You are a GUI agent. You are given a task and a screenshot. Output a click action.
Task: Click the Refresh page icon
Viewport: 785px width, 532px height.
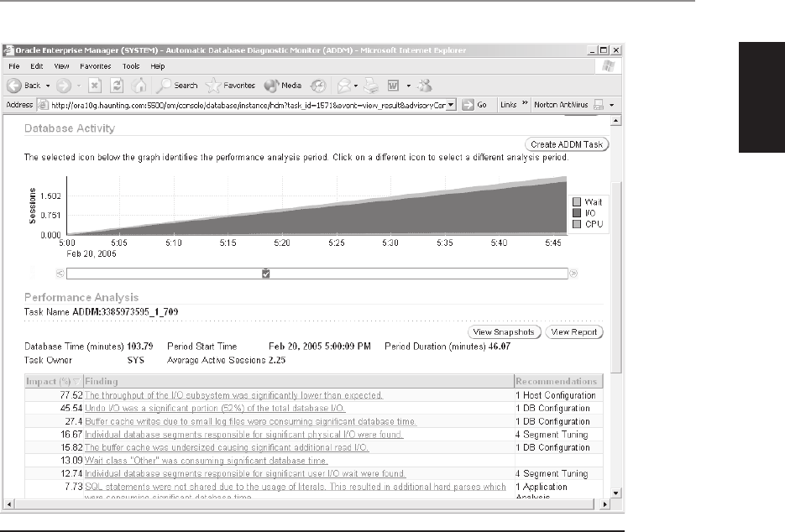tap(117, 86)
